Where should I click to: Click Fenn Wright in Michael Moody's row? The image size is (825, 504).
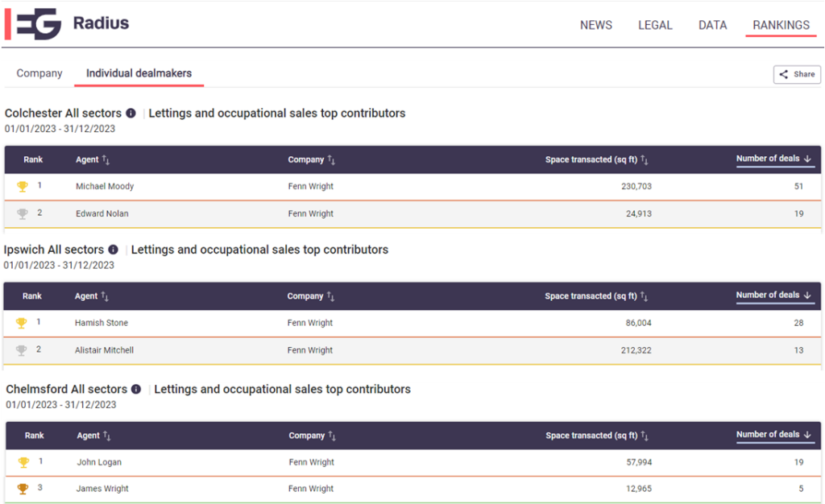(311, 187)
